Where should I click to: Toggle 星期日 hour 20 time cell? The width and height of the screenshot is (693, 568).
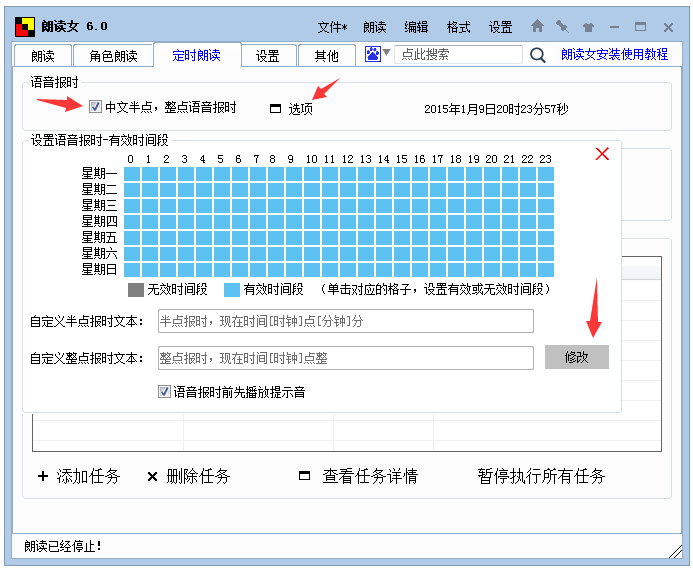click(x=491, y=270)
